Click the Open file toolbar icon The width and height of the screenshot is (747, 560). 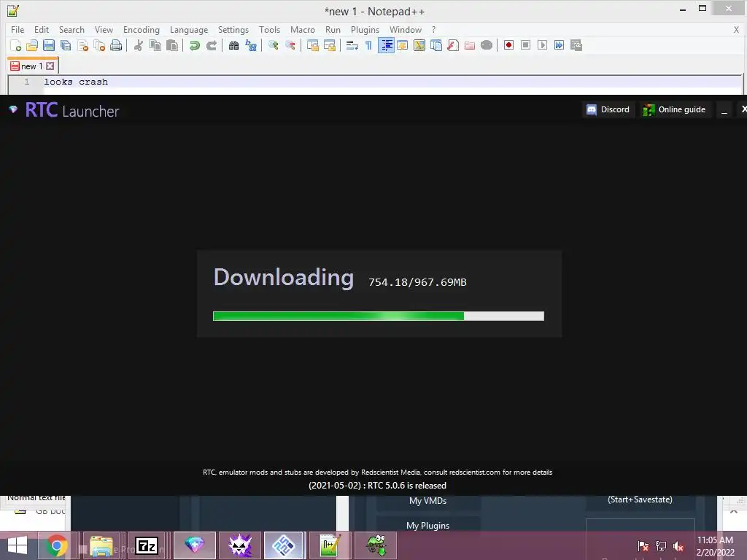coord(32,45)
